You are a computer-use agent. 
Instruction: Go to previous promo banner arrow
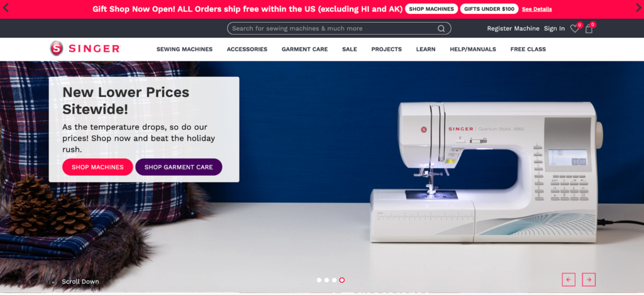6,8
